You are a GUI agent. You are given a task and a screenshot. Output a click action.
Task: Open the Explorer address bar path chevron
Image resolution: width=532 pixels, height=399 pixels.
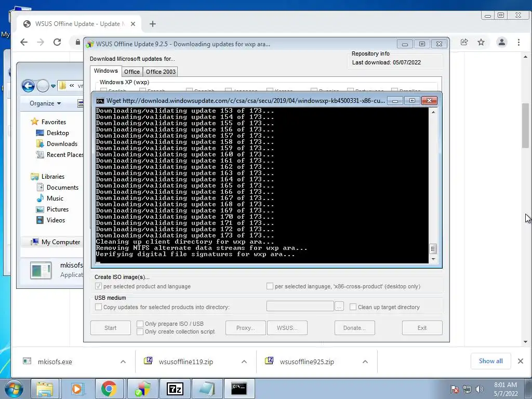(72, 86)
